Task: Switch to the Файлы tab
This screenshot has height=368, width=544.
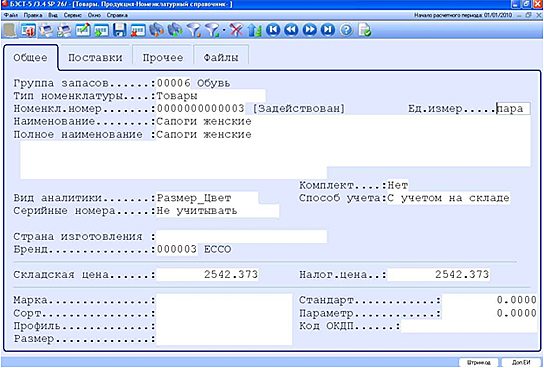Action: [x=221, y=58]
